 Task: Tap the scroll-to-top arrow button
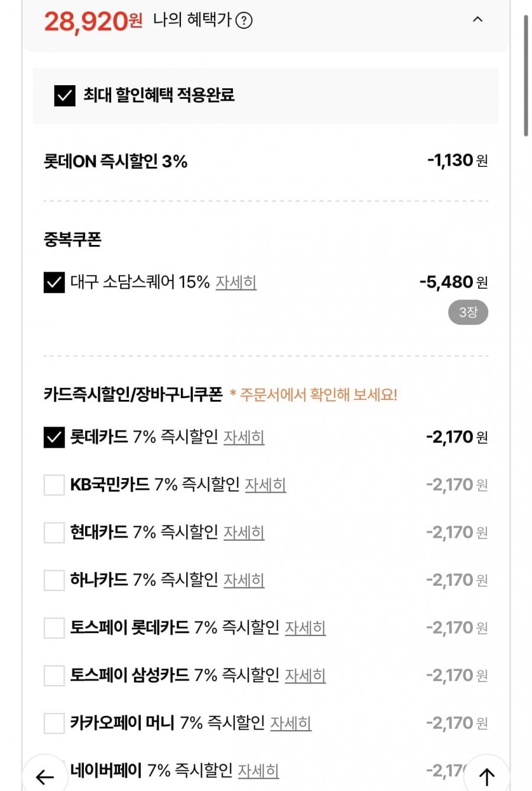[x=486, y=776]
